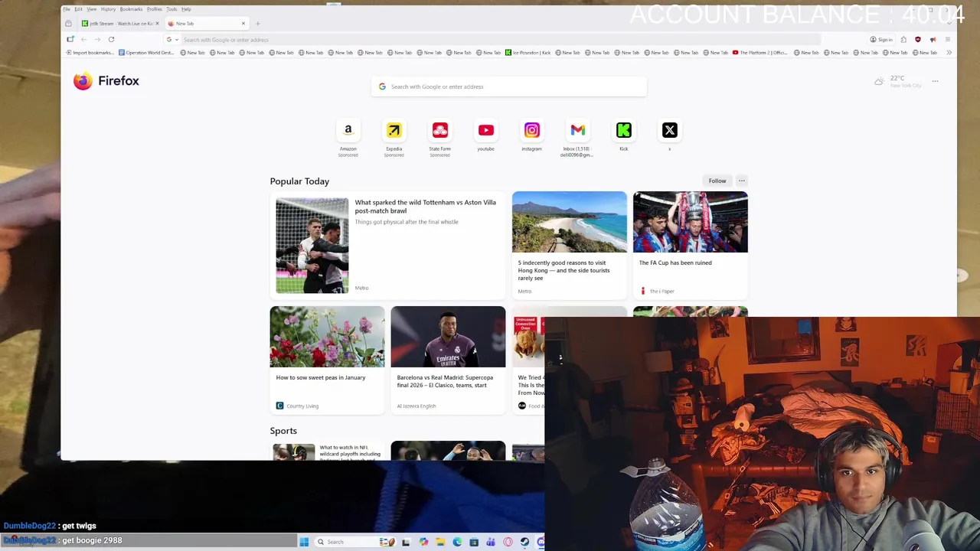Open the View menu
Image resolution: width=980 pixels, height=551 pixels.
pos(91,9)
